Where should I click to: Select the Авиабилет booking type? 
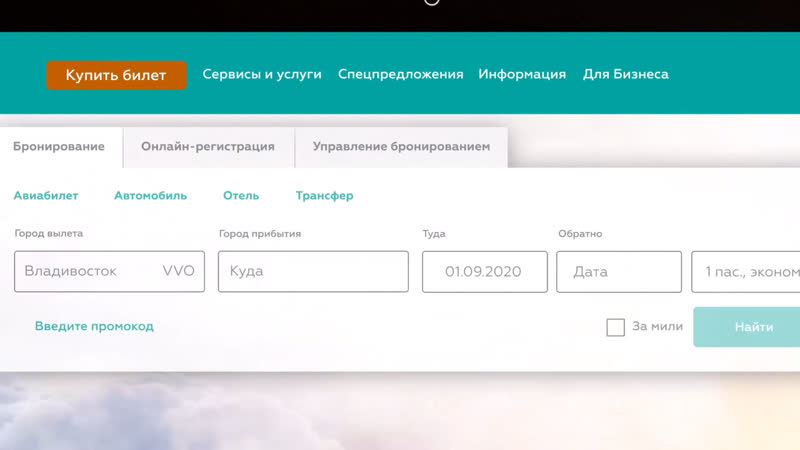tap(46, 196)
